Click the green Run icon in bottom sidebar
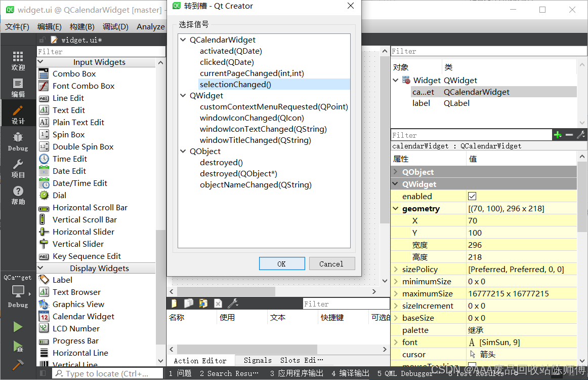 click(x=17, y=327)
